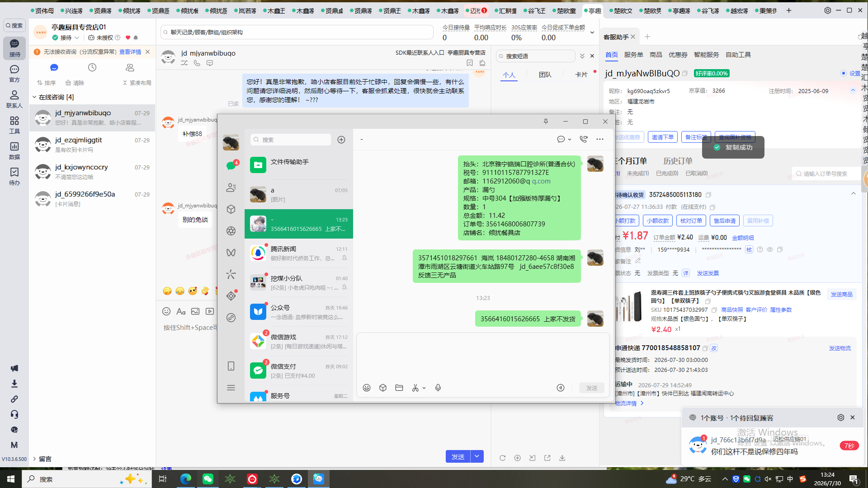This screenshot has height=488, width=868.
Task: Open the three-dot more menu in WeChat chat
Action: (x=600, y=139)
